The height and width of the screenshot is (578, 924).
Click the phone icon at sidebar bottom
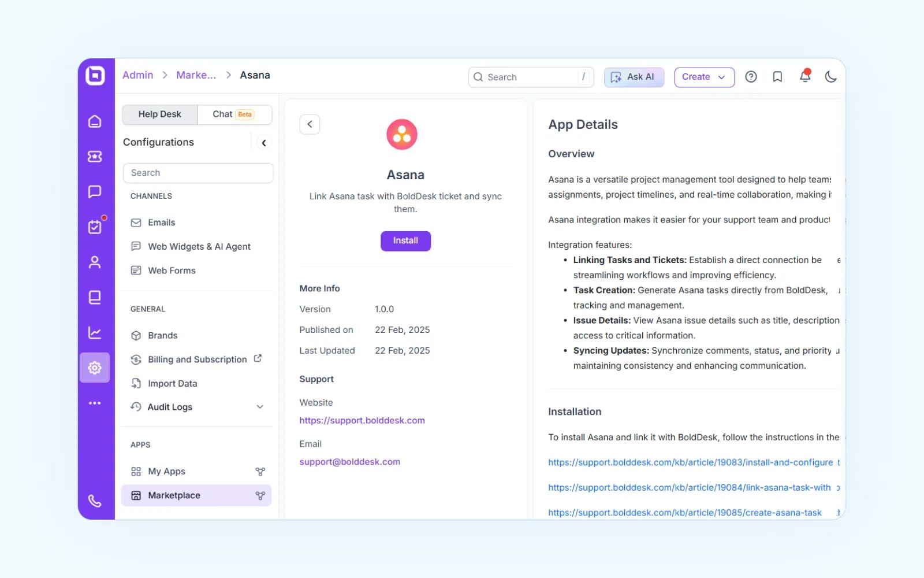(x=95, y=501)
